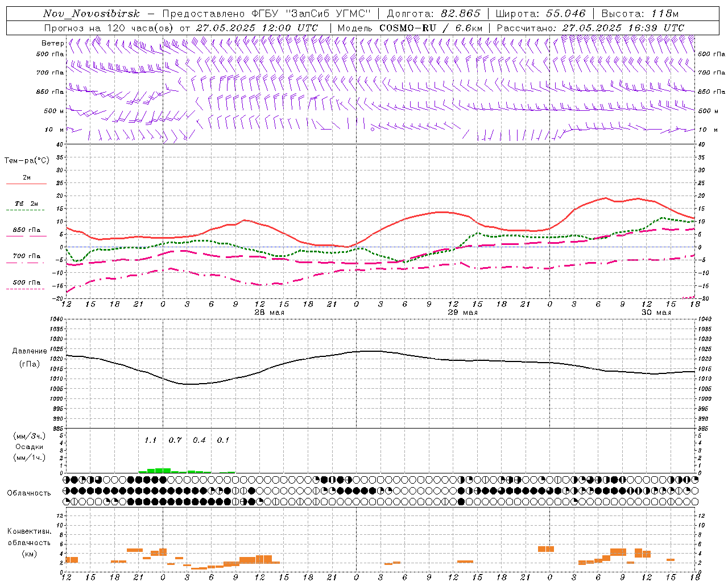Click the 30 мая date label
This screenshot has height=582, width=728.
[x=656, y=313]
